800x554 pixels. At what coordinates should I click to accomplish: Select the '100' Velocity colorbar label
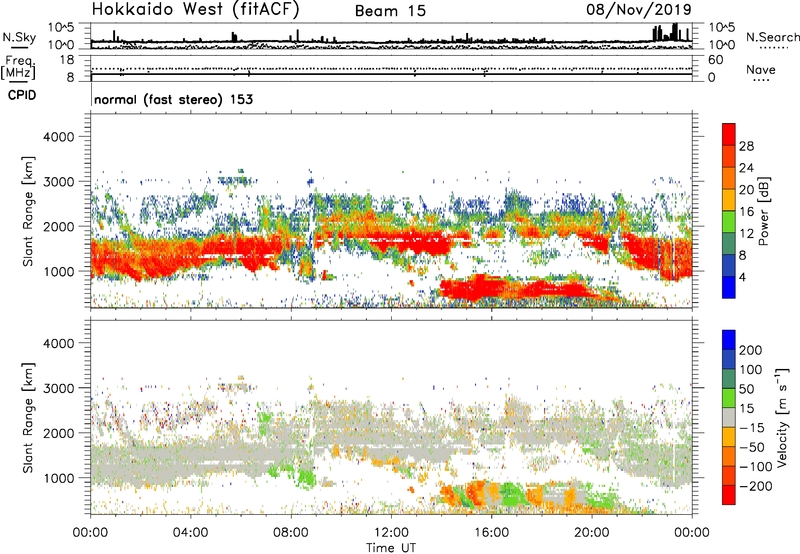pos(751,369)
